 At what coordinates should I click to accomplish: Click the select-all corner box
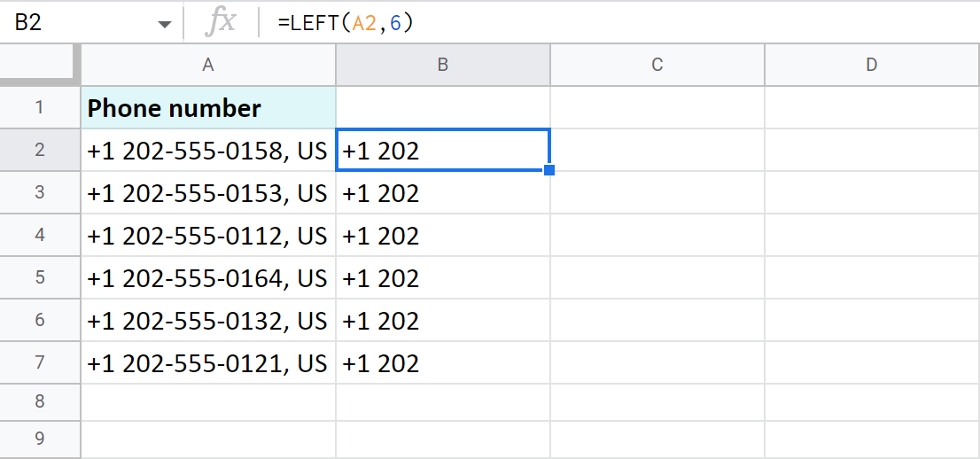pos(40,65)
